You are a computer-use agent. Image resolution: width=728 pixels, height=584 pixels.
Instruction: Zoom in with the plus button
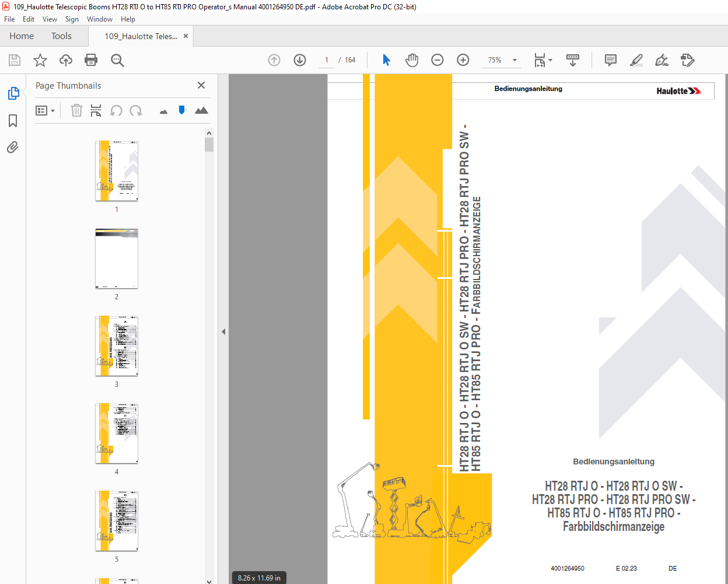point(463,60)
